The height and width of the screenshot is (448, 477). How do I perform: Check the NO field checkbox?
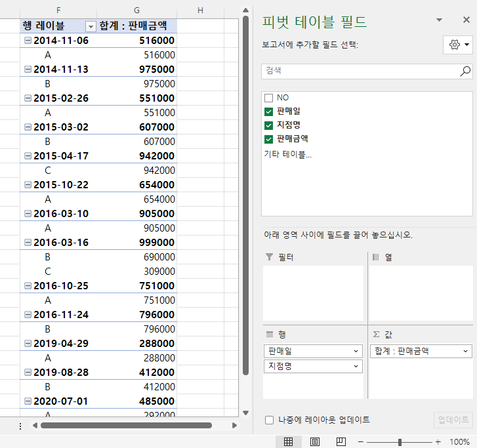(x=268, y=98)
